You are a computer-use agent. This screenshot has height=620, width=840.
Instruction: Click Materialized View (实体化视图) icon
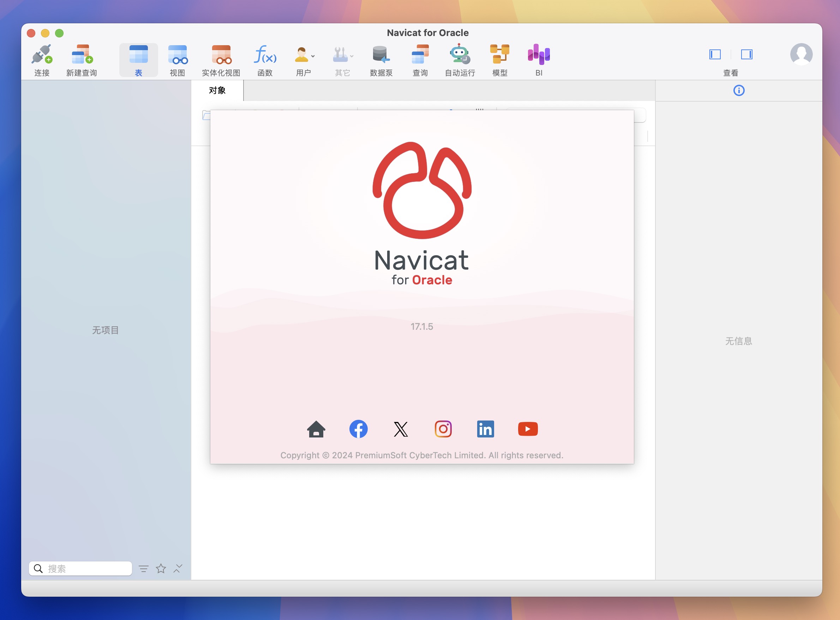[221, 54]
